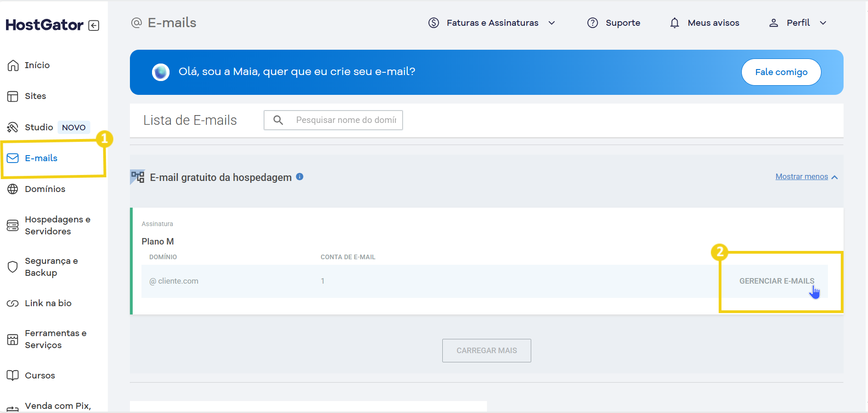Screen dimensions: 868x413
Task: Click the search magnifier icon
Action: (278, 120)
